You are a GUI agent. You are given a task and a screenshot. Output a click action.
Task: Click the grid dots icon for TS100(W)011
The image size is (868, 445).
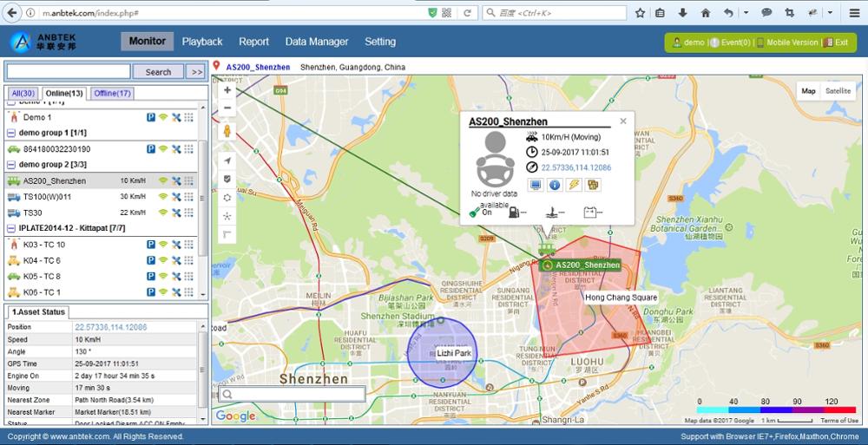pos(188,197)
